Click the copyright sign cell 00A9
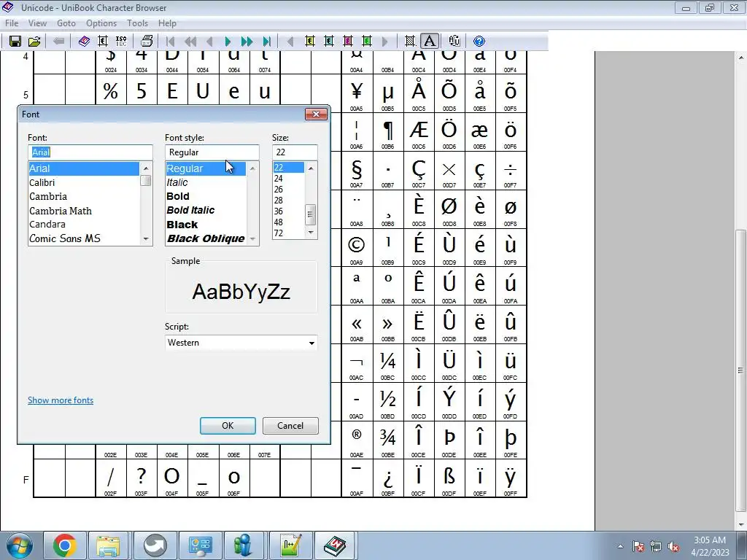 click(x=356, y=248)
